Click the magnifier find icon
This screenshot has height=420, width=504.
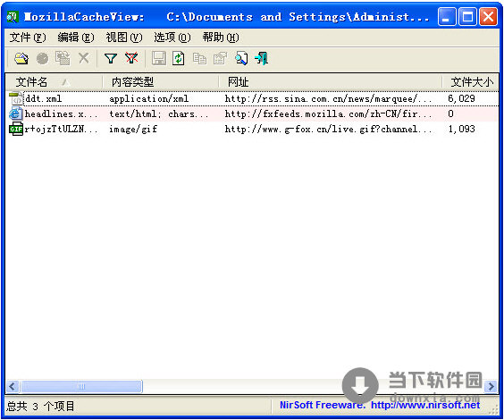(x=241, y=58)
